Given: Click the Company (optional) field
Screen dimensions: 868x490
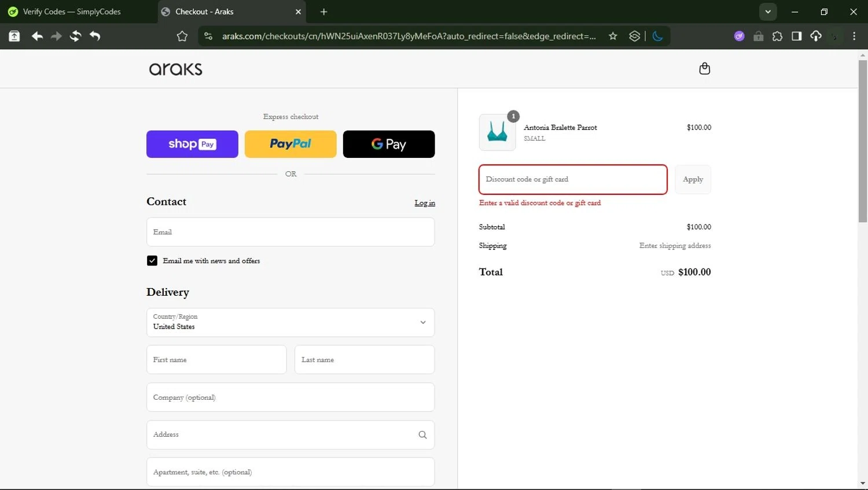Looking at the screenshot, I should (290, 397).
